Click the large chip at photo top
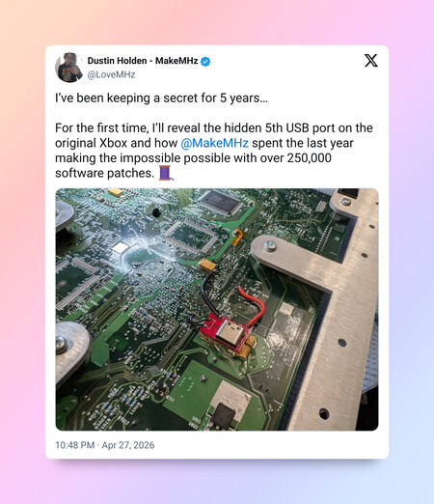This screenshot has height=504, width=434. tap(221, 202)
